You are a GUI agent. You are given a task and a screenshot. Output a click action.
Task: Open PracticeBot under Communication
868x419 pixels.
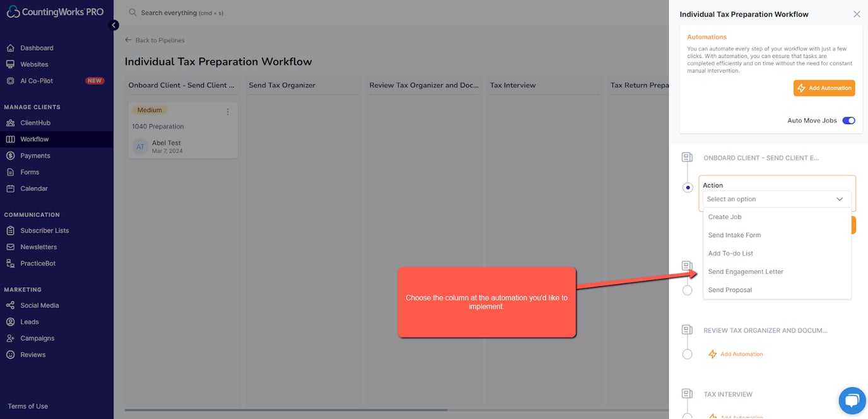click(40, 263)
